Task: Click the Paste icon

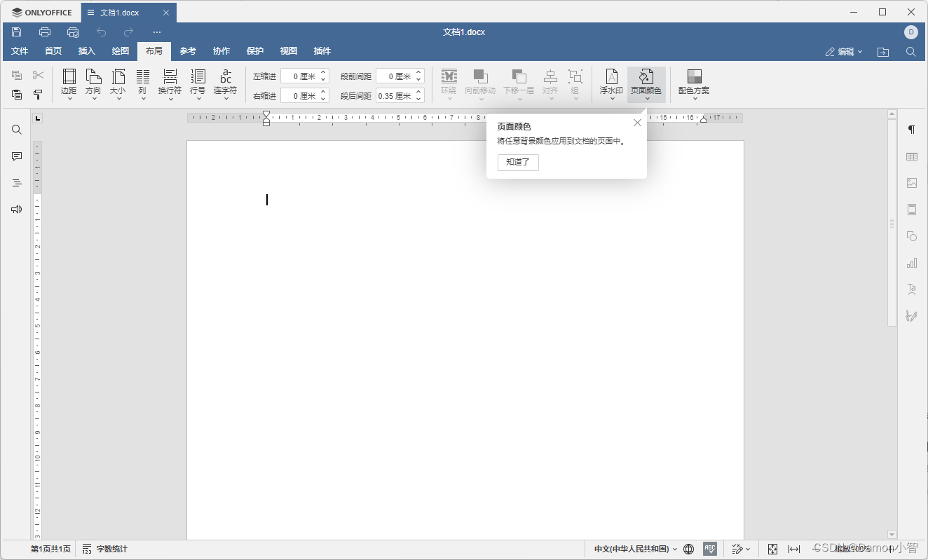Action: [17, 95]
